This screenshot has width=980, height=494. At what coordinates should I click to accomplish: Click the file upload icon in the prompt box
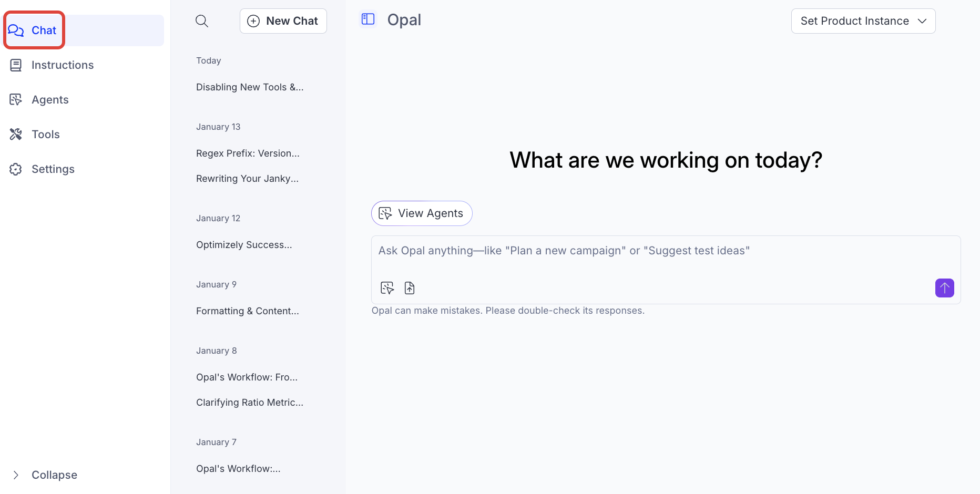(410, 288)
